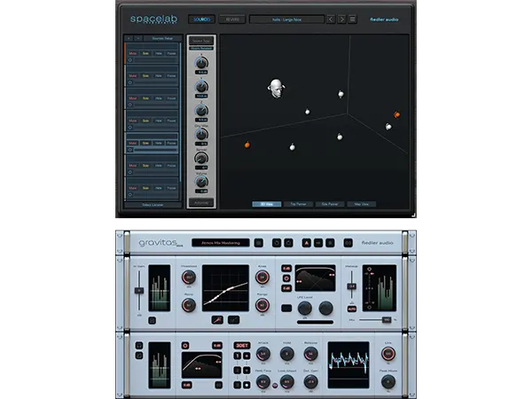Mute the last source in the spacelab list
This screenshot has height=399, width=532.
pyautogui.click(x=133, y=188)
